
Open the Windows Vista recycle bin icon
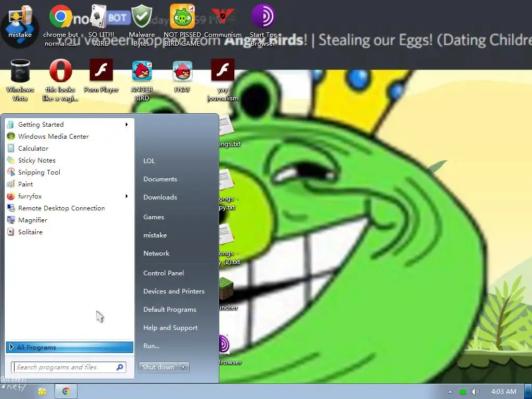coord(20,80)
